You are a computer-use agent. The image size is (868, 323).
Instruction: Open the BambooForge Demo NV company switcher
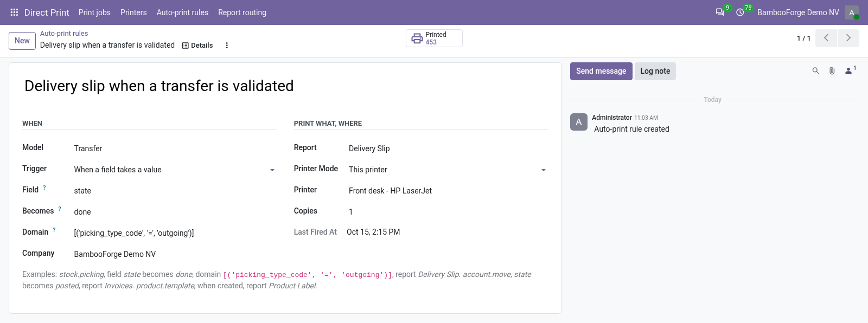click(x=798, y=12)
